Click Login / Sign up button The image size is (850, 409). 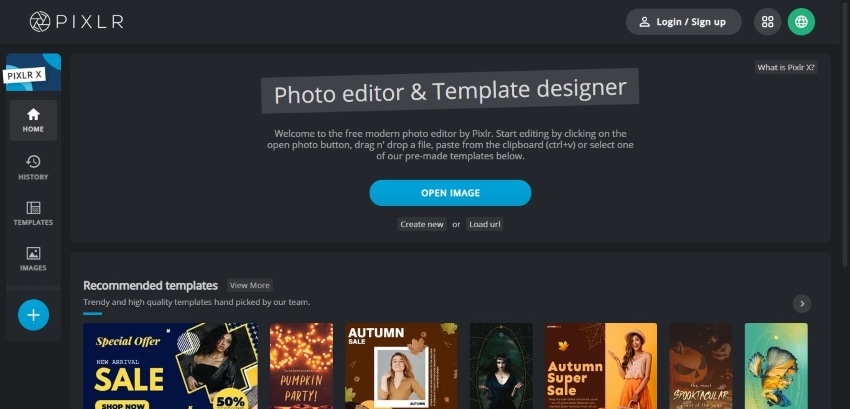(x=683, y=22)
